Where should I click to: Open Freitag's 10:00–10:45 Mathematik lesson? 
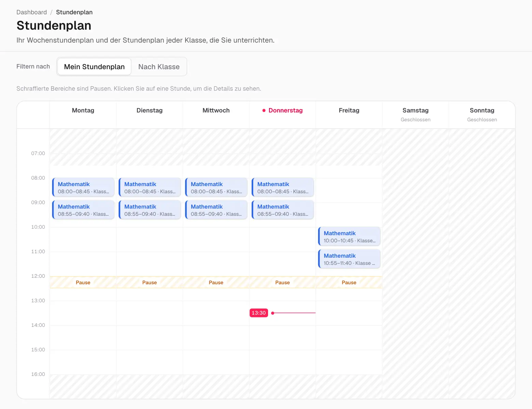tap(349, 237)
